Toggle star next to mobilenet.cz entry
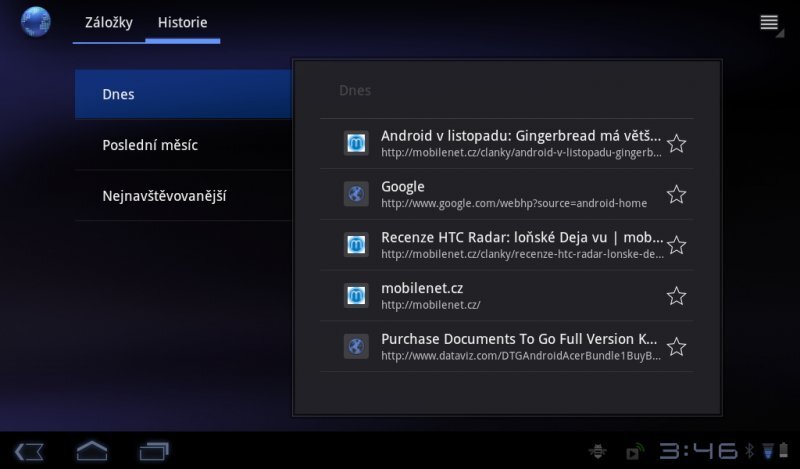This screenshot has width=800, height=469. 677,296
